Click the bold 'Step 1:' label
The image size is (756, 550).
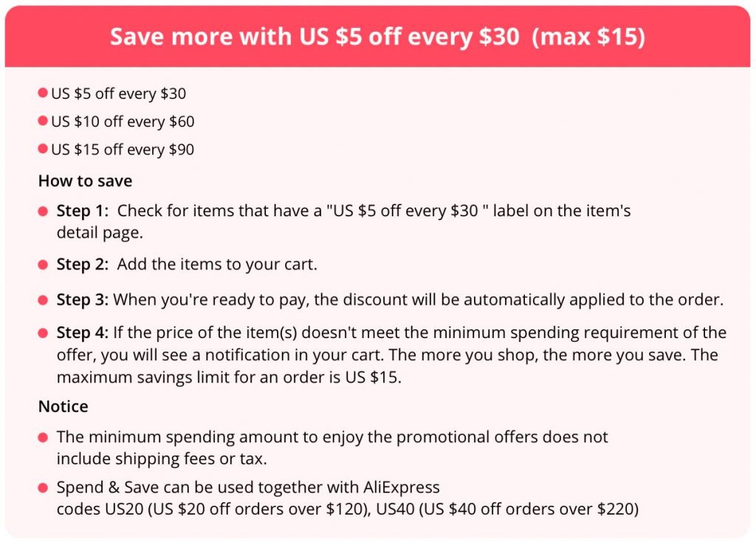coord(83,210)
